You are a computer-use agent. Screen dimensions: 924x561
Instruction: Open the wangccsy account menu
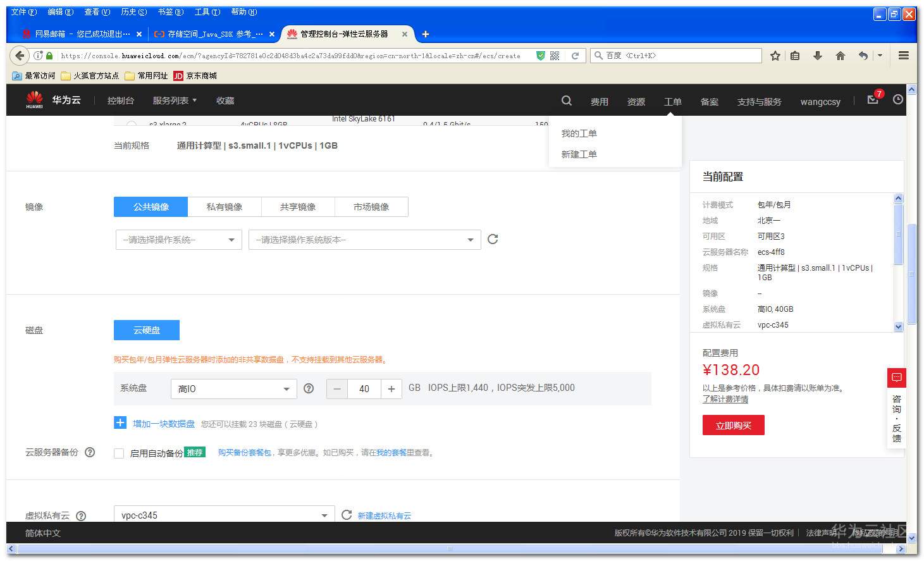(820, 101)
